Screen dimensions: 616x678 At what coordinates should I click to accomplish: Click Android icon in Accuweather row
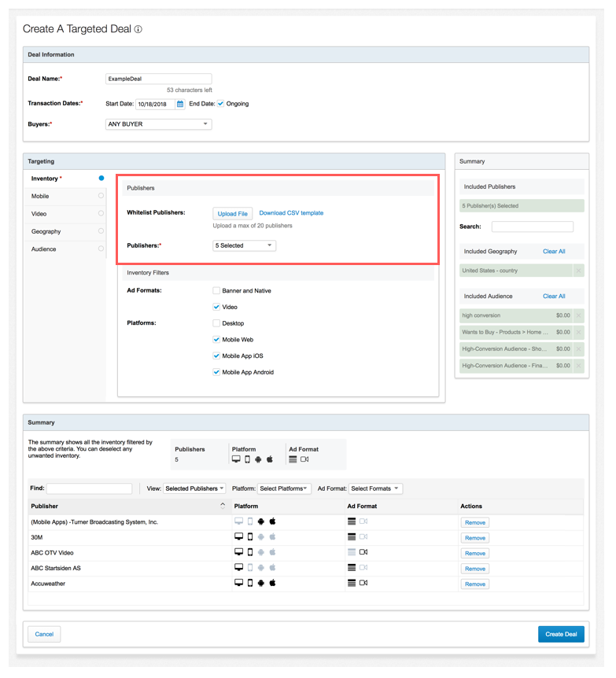(260, 584)
